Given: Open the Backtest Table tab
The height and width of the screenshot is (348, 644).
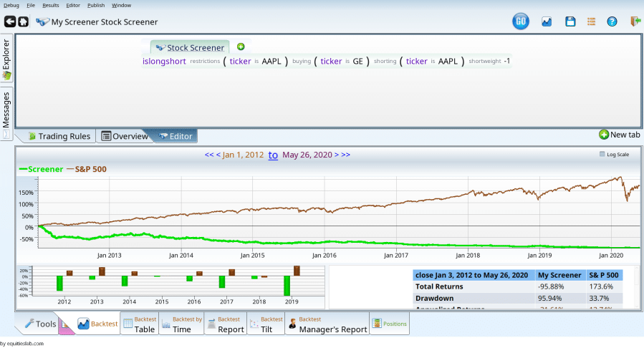Looking at the screenshot, I should click(x=140, y=324).
